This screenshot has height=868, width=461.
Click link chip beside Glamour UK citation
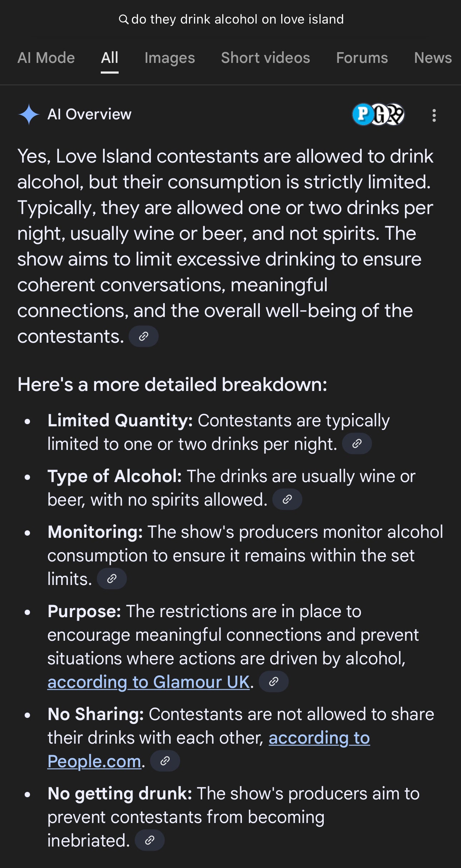coord(274,681)
